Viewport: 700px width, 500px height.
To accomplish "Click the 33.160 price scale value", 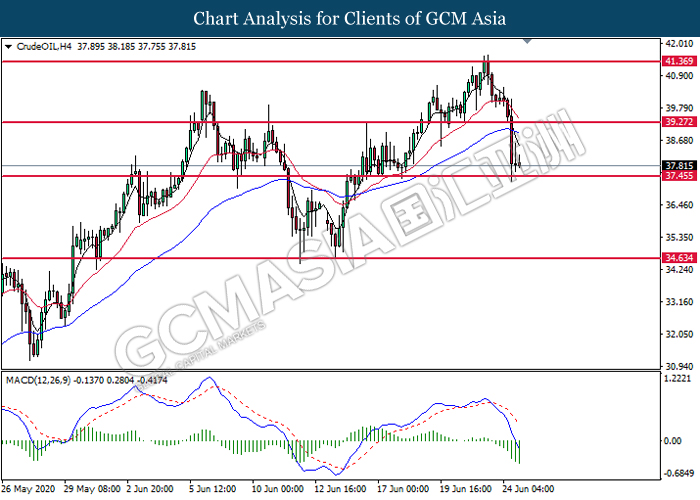I will [x=679, y=302].
